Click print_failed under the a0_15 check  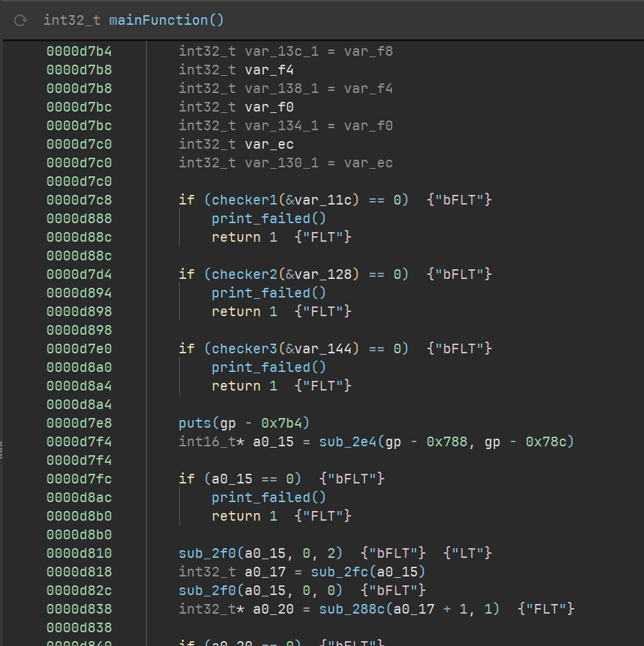269,497
